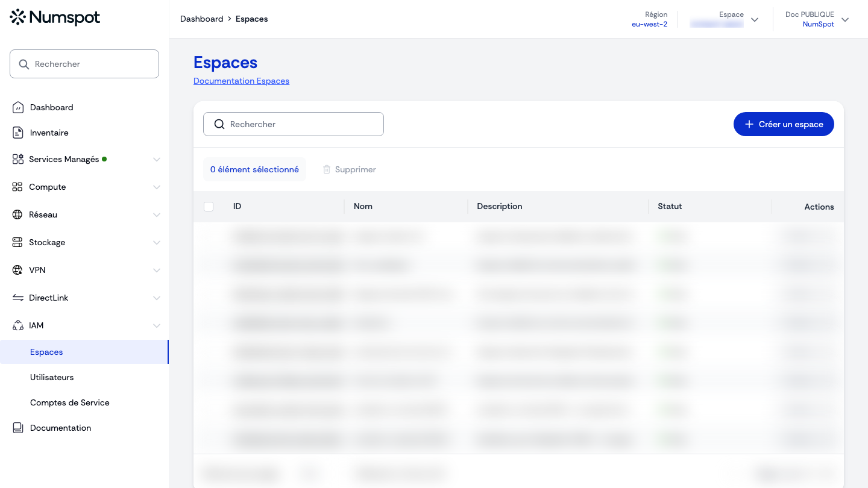Click the Compute icon in sidebar
The width and height of the screenshot is (868, 488).
[x=17, y=187]
